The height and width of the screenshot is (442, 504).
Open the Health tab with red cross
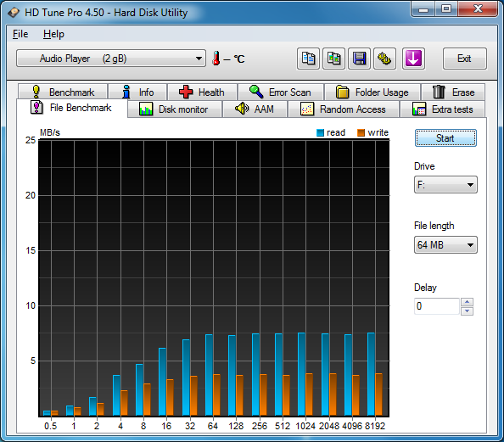click(202, 92)
